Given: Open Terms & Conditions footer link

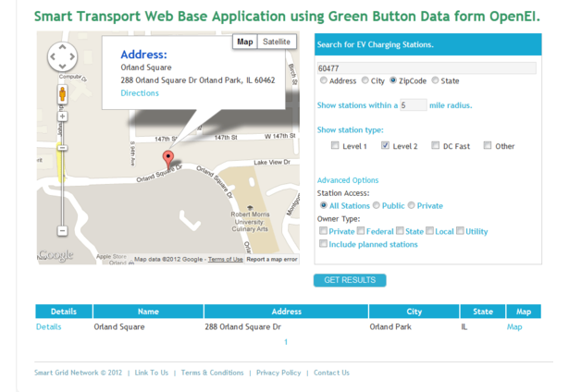Looking at the screenshot, I should point(212,373).
